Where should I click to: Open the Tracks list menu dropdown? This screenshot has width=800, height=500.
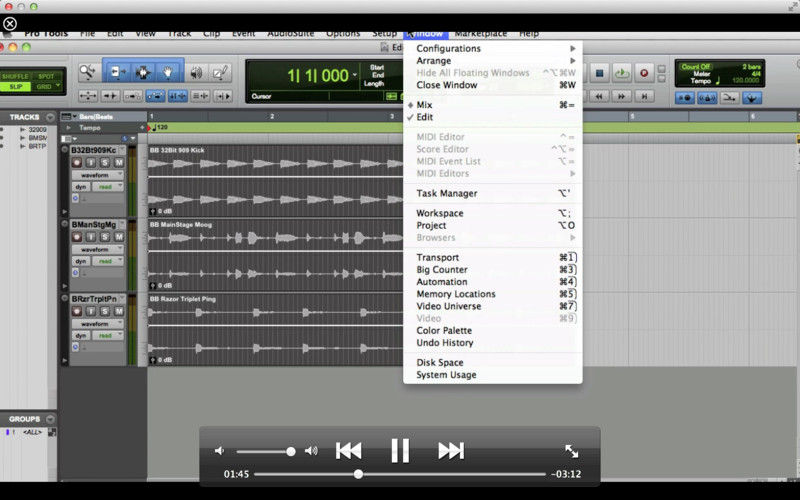coord(50,117)
